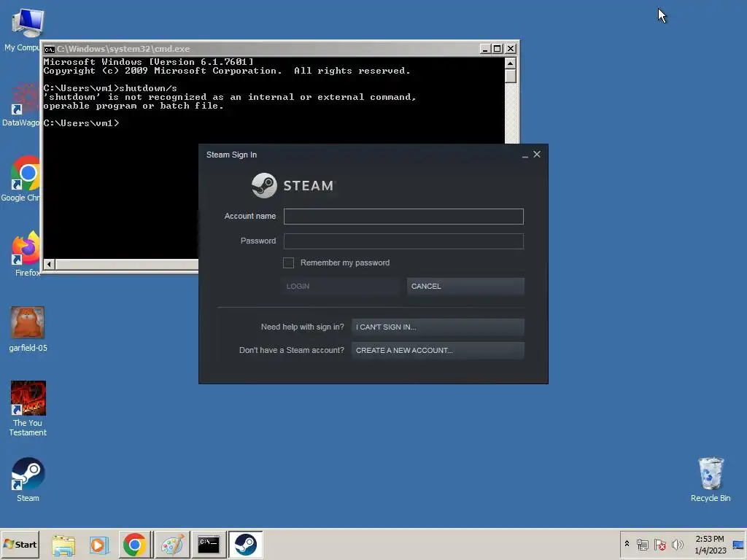Click the Steam logo in the sign-in dialog

(x=294, y=185)
